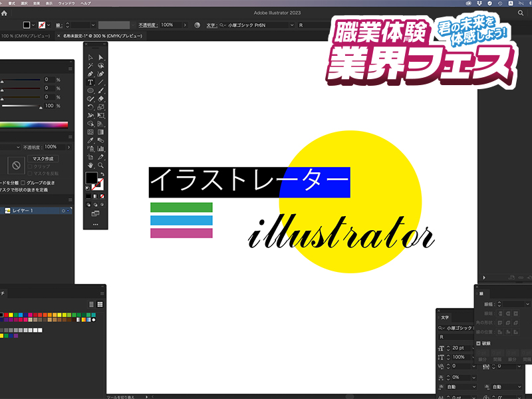Select the Free Transform tool

[x=101, y=115]
